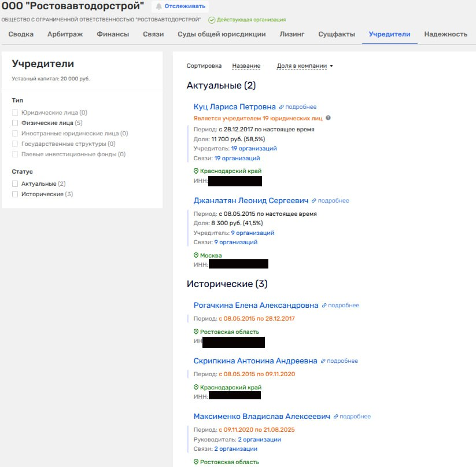
Task: Open the Арбитраж tab
Action: [x=65, y=34]
